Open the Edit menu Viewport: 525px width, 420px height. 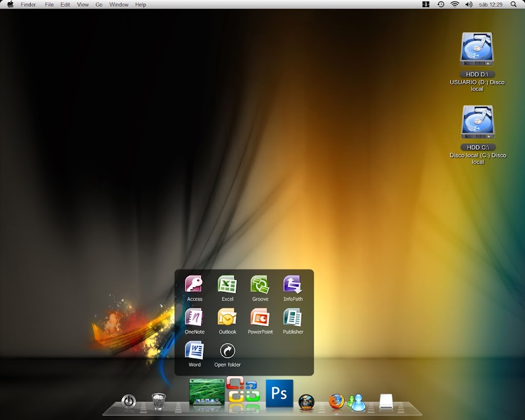65,5
